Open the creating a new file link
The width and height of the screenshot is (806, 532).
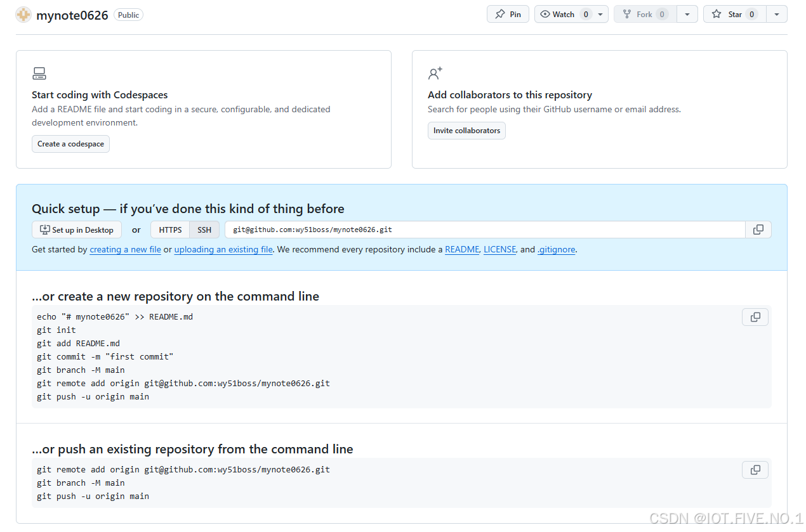tap(125, 249)
